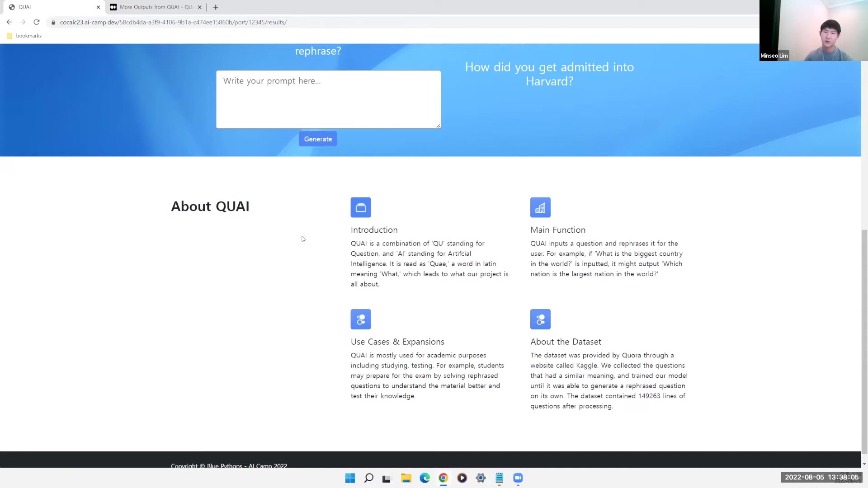
Task: Open File Explorer from the taskbar
Action: click(x=406, y=478)
